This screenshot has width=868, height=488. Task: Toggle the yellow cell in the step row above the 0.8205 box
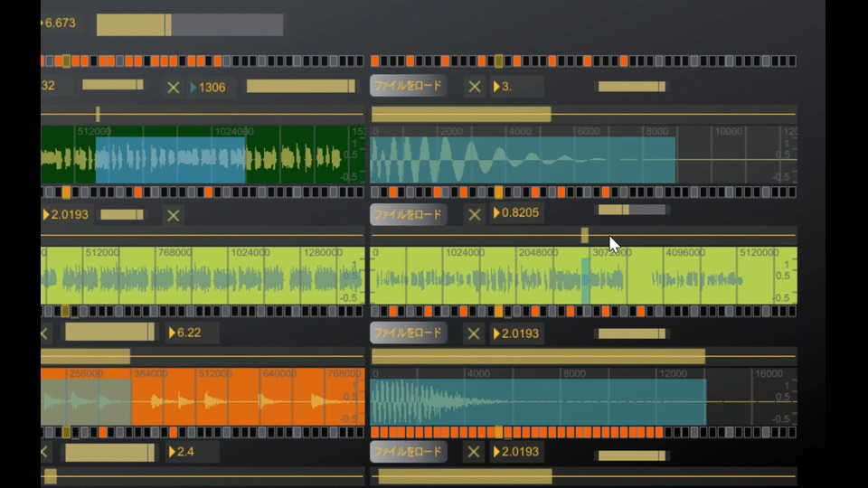click(499, 192)
